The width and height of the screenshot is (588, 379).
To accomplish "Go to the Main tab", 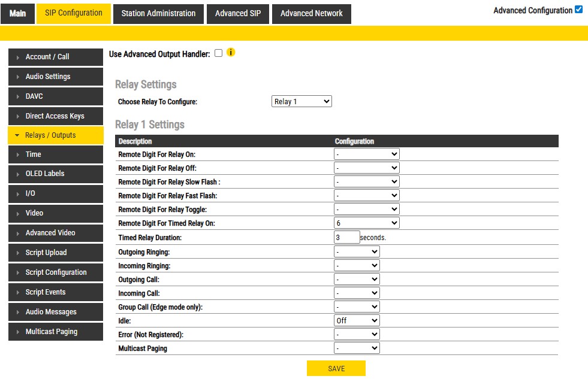I will [18, 14].
